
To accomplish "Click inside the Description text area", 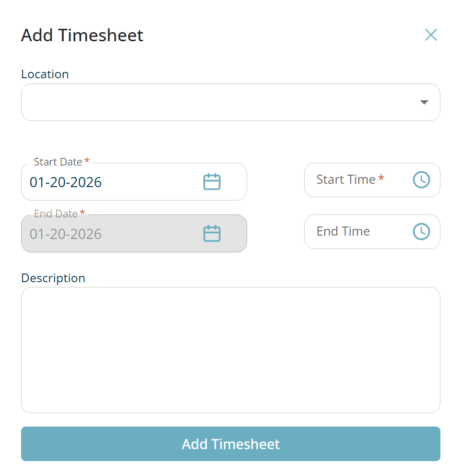I will (230, 349).
